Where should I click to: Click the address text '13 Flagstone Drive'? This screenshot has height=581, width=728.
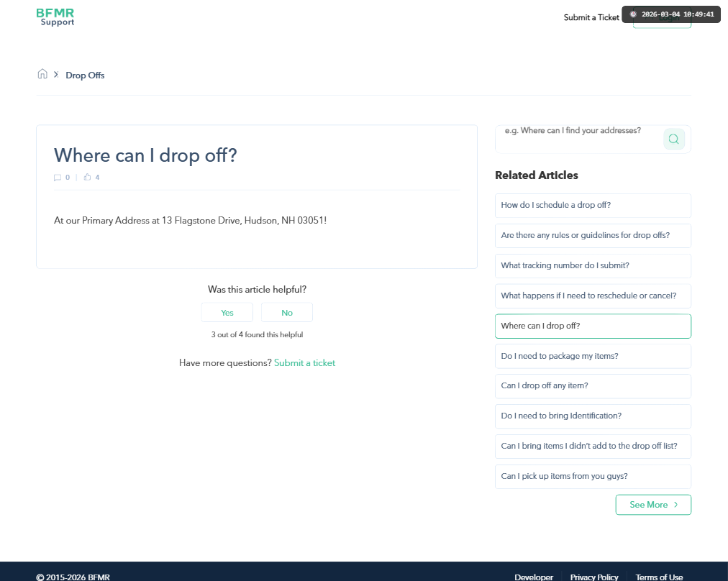pyautogui.click(x=201, y=221)
